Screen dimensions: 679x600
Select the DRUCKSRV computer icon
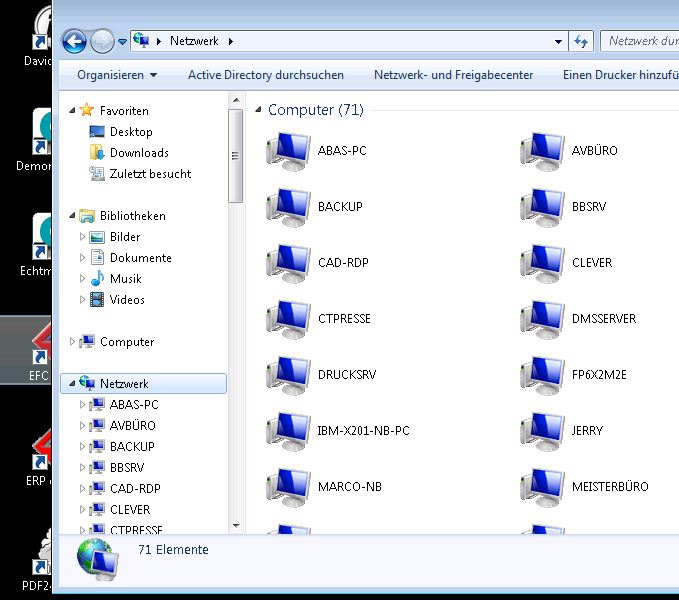pyautogui.click(x=288, y=374)
